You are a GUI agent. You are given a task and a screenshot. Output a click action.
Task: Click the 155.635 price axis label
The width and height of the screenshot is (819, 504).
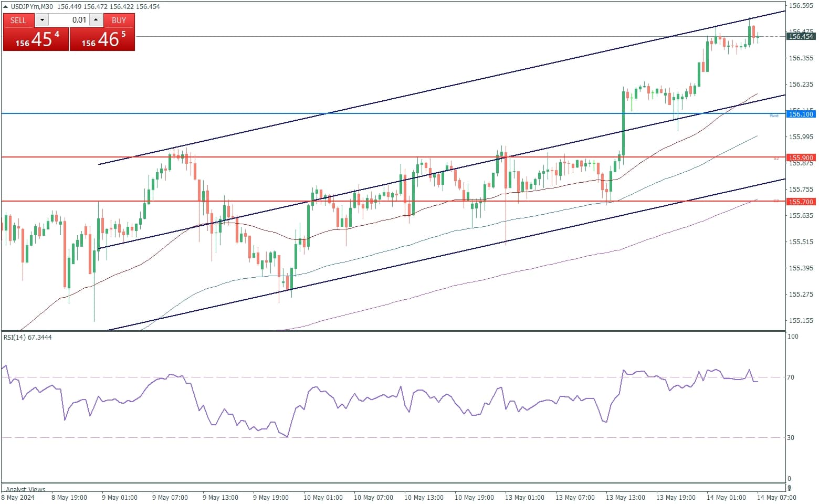[x=801, y=216]
